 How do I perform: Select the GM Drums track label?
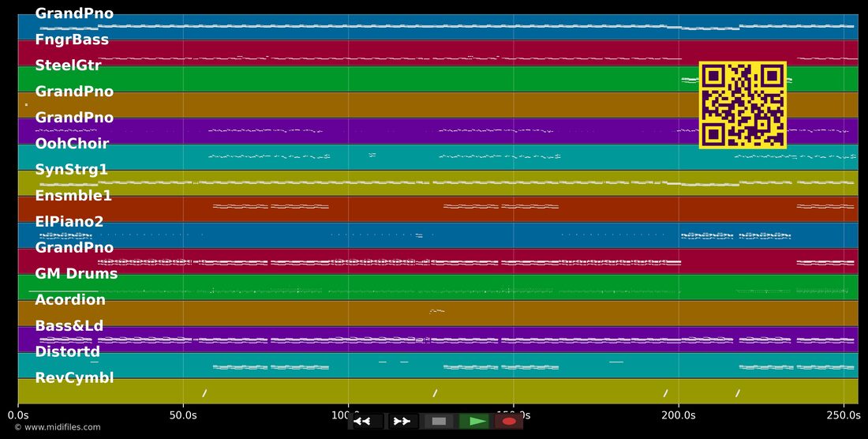(77, 273)
